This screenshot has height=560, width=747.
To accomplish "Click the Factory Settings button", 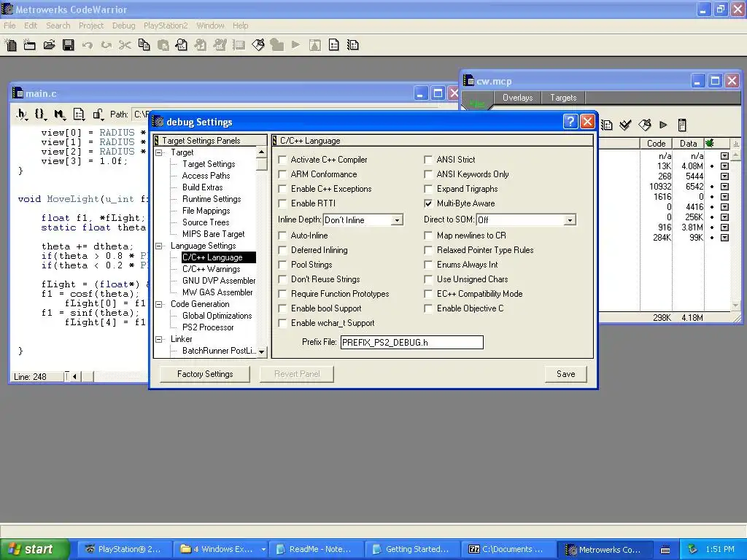I will point(205,374).
